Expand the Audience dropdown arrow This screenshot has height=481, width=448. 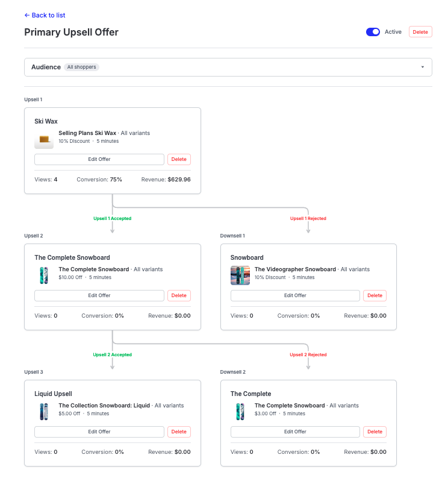point(423,67)
